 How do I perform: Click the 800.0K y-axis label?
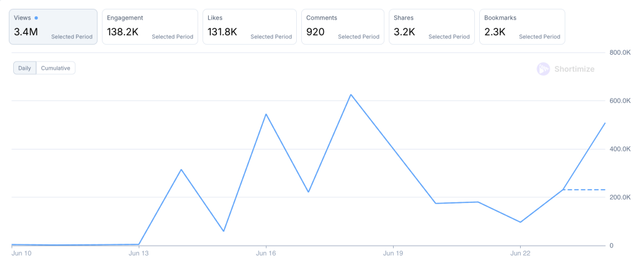[x=620, y=53]
